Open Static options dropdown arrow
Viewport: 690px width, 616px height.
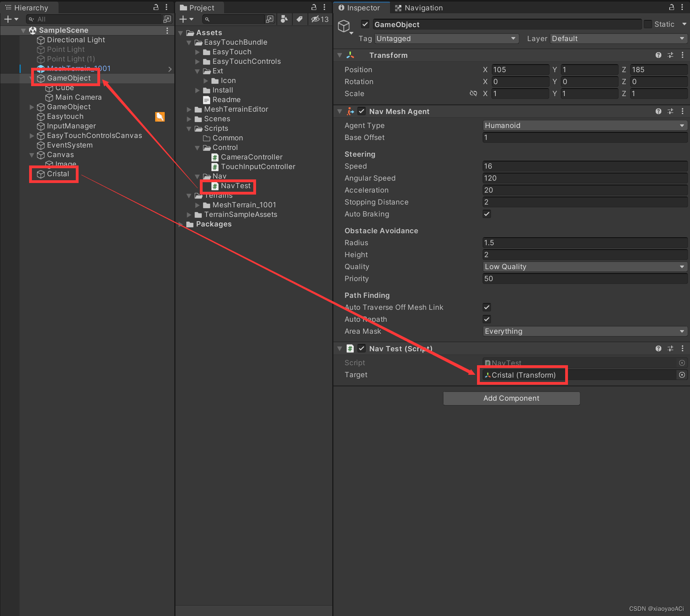(684, 24)
